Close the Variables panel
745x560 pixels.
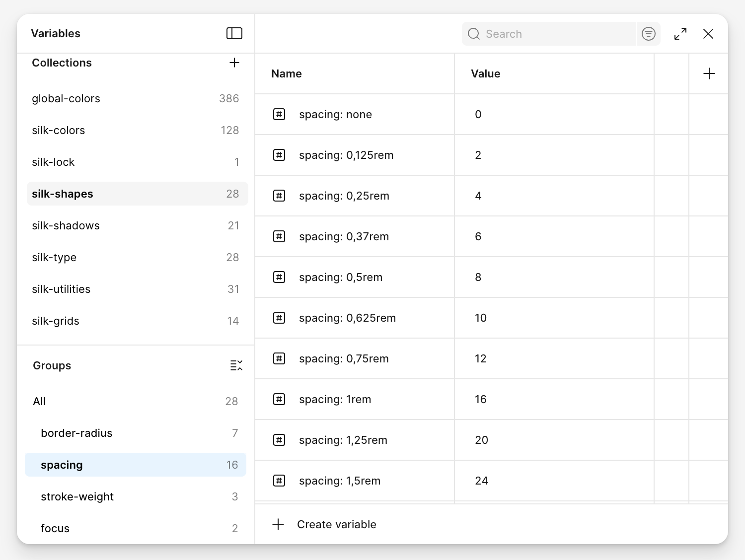coord(708,34)
